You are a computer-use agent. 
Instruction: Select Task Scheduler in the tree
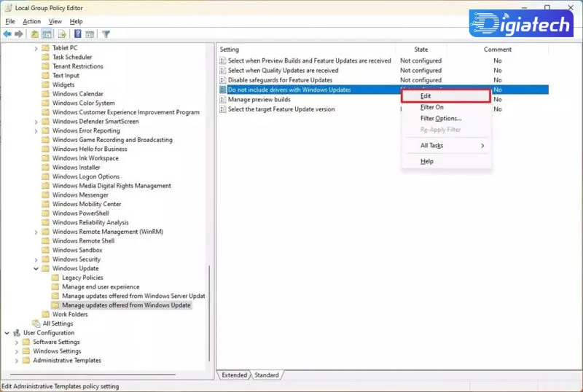click(x=72, y=57)
